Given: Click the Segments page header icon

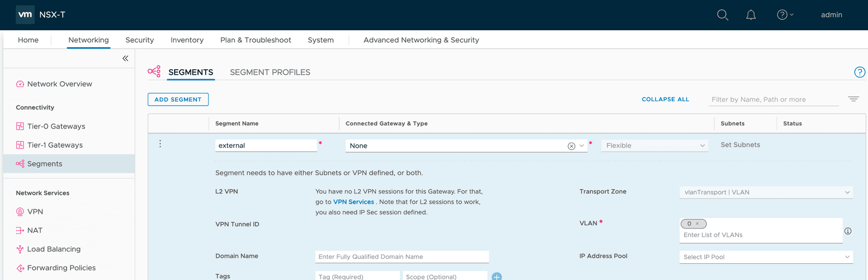Looking at the screenshot, I should point(154,71).
